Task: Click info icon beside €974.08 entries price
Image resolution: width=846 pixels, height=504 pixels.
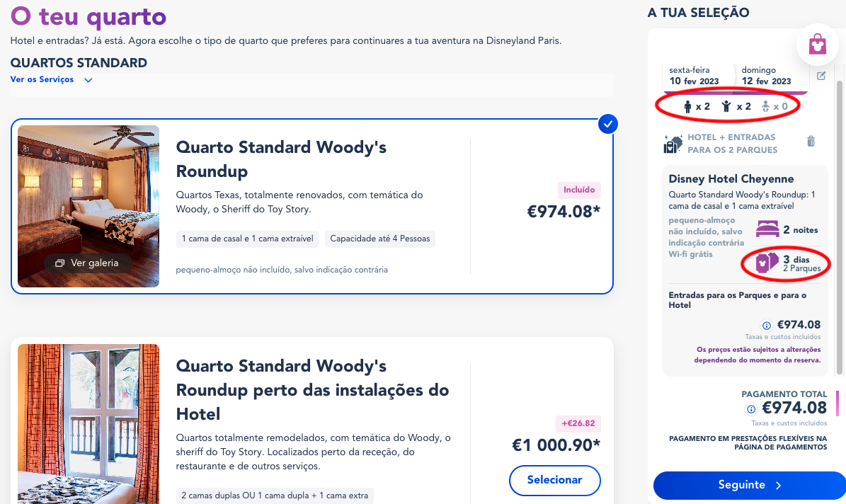Action: pos(766,326)
